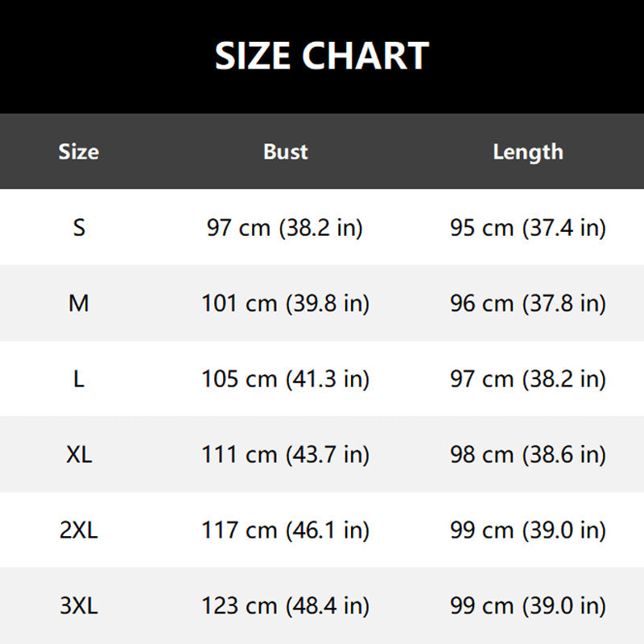The image size is (644, 644).
Task: Click bust value 97 cm (38.2 in)
Action: click(285, 228)
